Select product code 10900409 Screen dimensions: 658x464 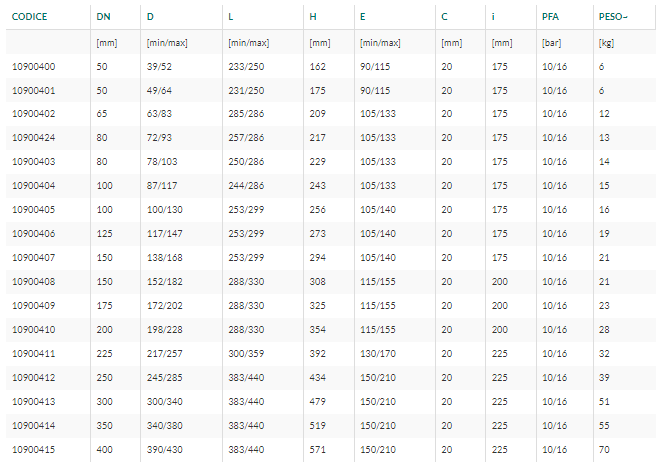point(34,305)
